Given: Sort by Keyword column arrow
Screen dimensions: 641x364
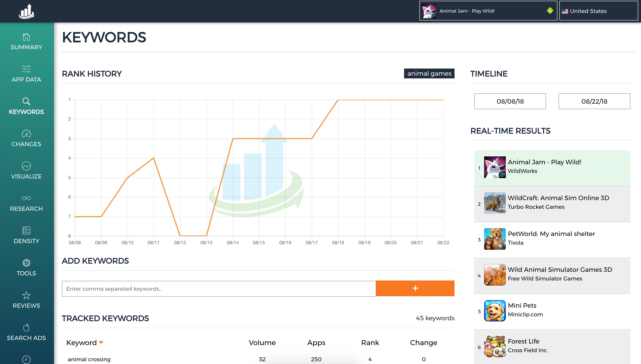Looking at the screenshot, I should click(x=101, y=343).
